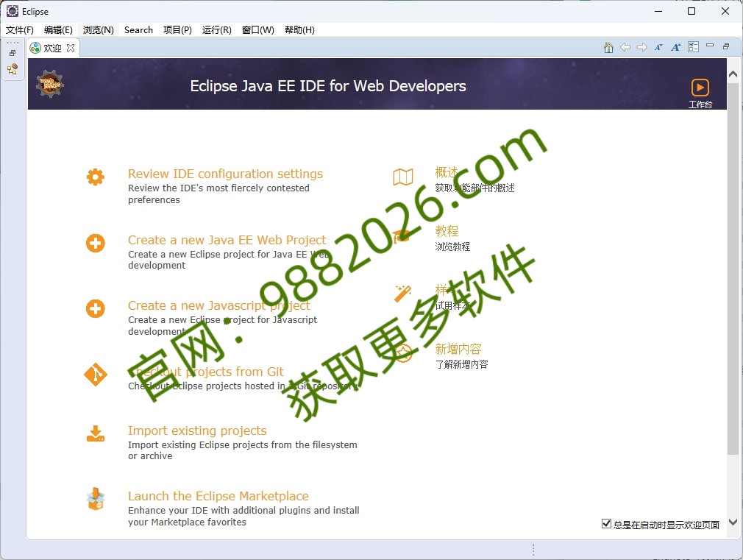Reduce the welcome page text size
743x560 pixels.
658,47
